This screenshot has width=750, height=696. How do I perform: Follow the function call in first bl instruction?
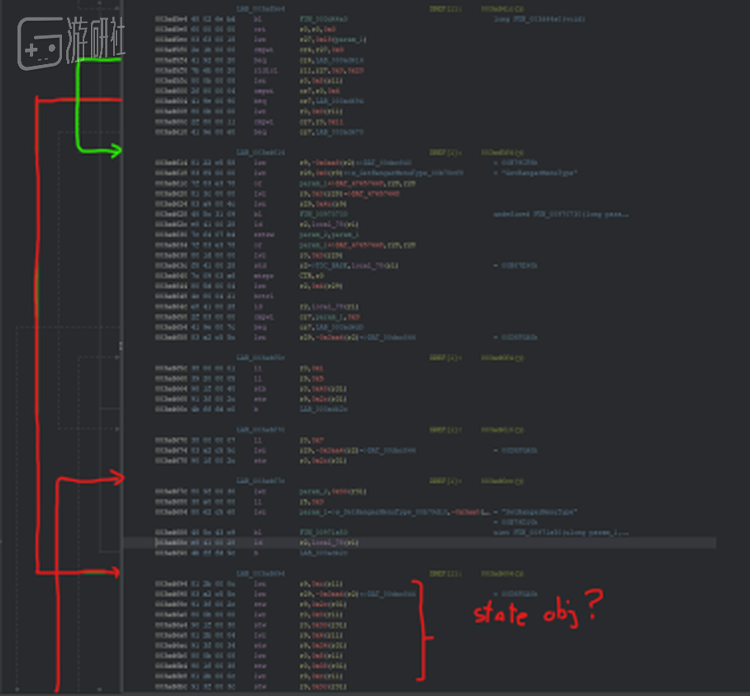click(323, 19)
